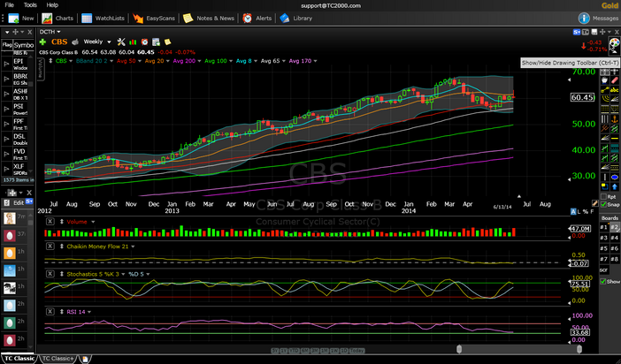Switch to the TC Classic tab
Viewport: 621px width, 364px height.
pos(19,359)
